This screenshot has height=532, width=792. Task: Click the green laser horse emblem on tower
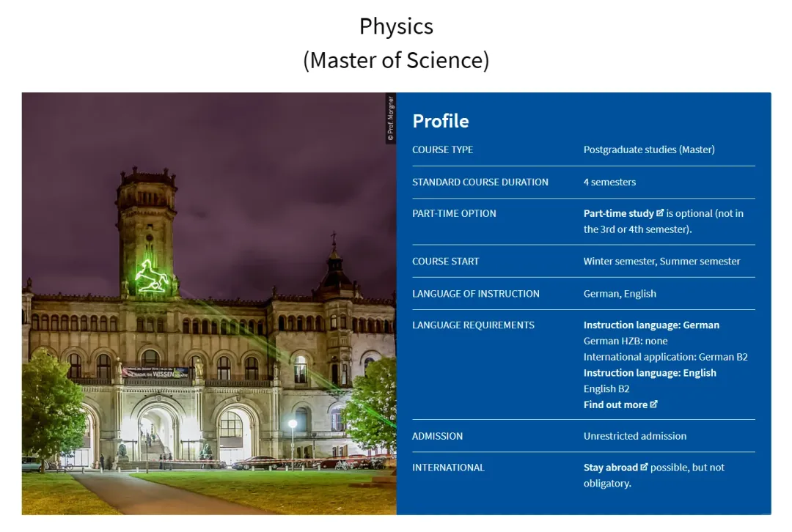(x=152, y=276)
